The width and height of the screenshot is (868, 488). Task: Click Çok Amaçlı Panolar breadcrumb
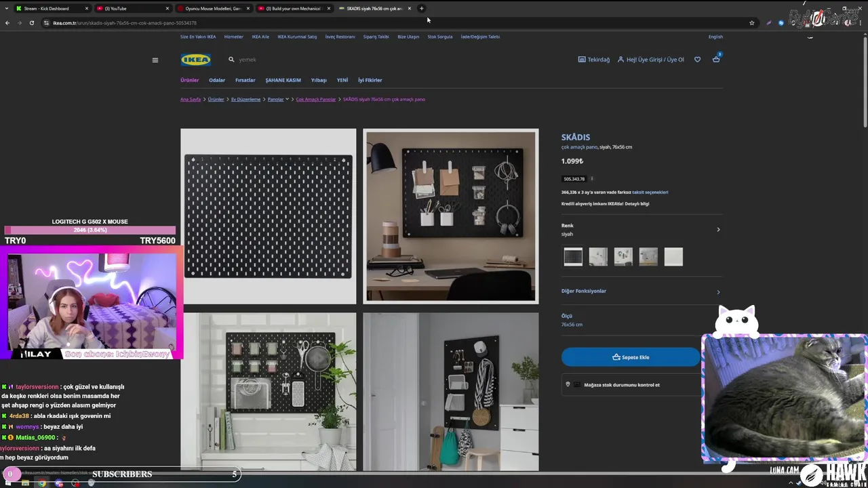316,99
